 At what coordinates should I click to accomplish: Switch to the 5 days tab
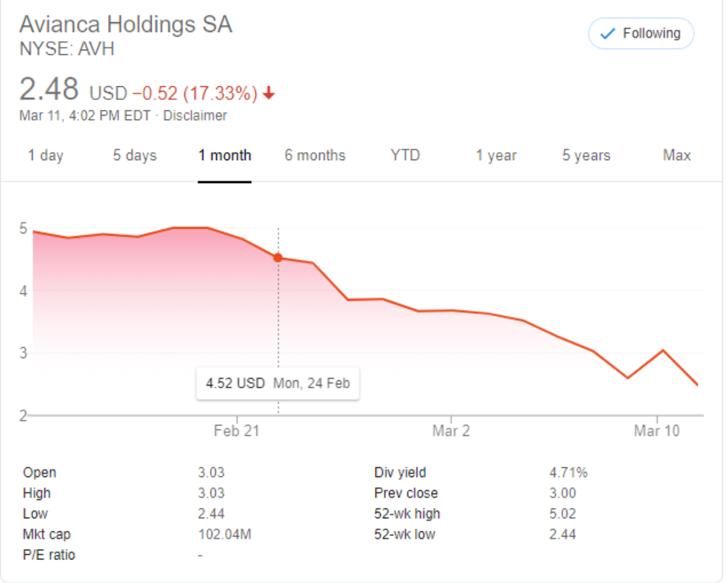pos(135,156)
